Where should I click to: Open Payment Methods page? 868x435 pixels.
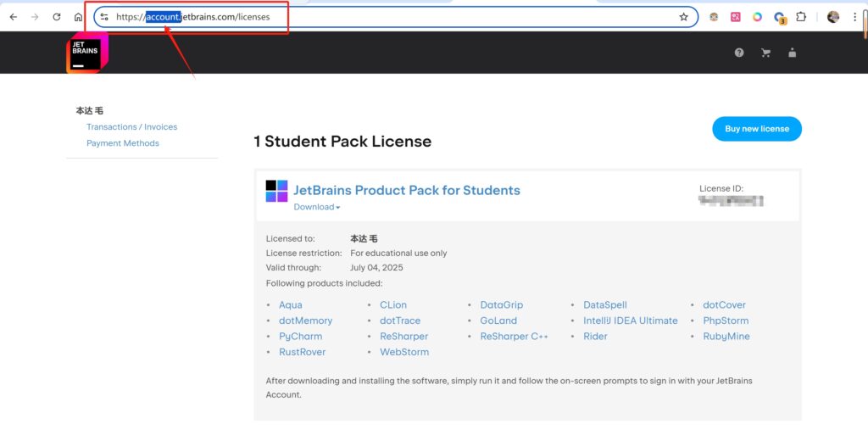[122, 143]
